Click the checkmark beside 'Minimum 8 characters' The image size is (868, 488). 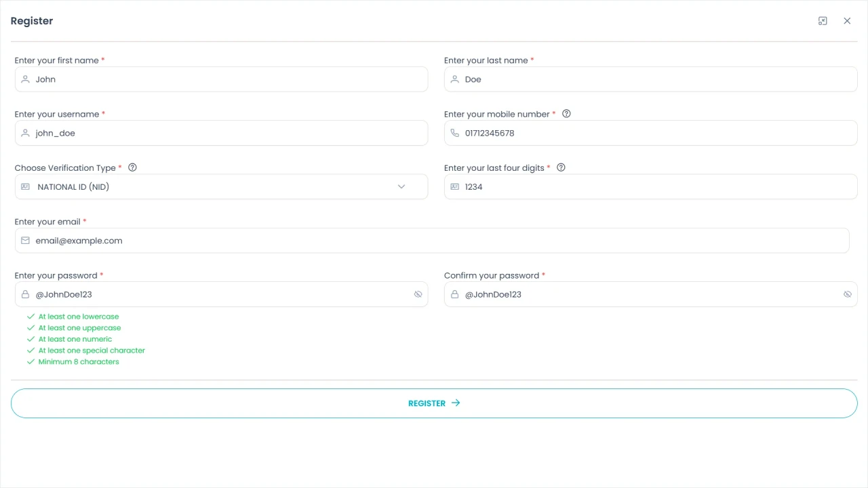tap(31, 362)
